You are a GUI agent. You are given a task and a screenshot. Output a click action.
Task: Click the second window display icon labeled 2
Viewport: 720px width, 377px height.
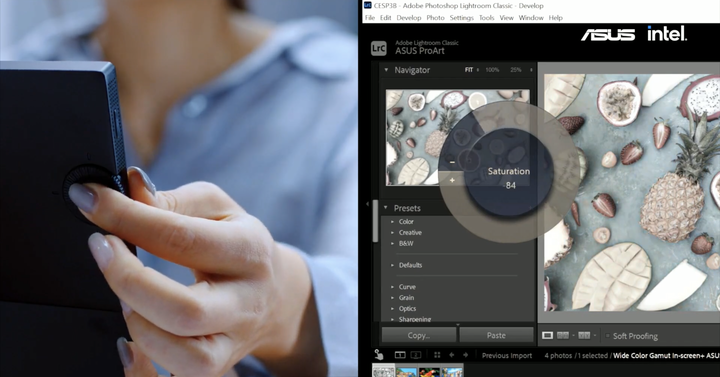point(415,355)
